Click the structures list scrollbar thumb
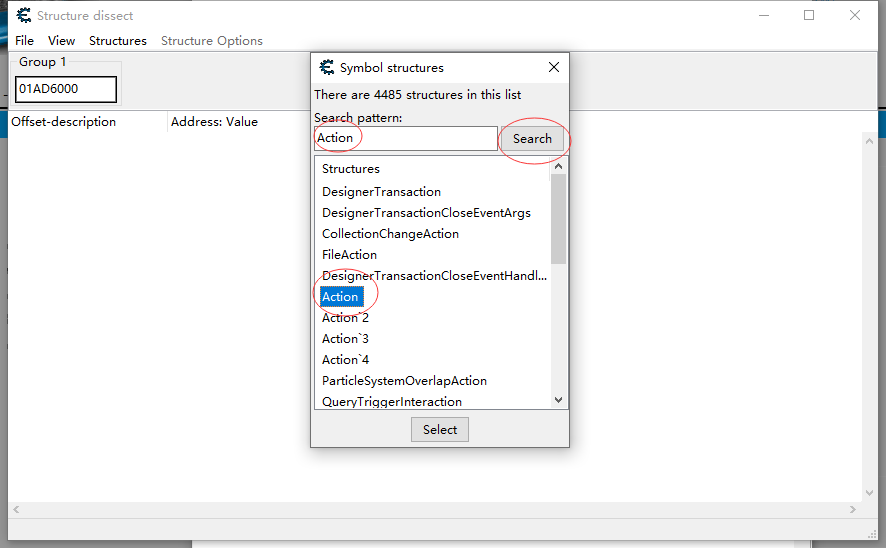Screen dimensions: 886x548 [558, 219]
